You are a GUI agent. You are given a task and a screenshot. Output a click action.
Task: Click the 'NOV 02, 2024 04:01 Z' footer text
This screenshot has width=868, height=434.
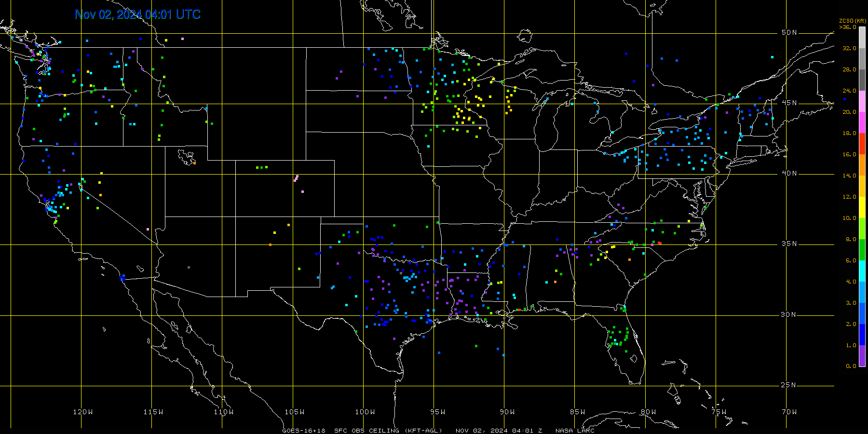tap(499, 431)
